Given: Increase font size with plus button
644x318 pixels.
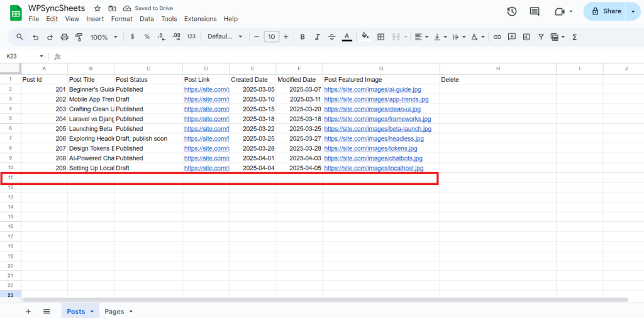Looking at the screenshot, I should pyautogui.click(x=286, y=37).
